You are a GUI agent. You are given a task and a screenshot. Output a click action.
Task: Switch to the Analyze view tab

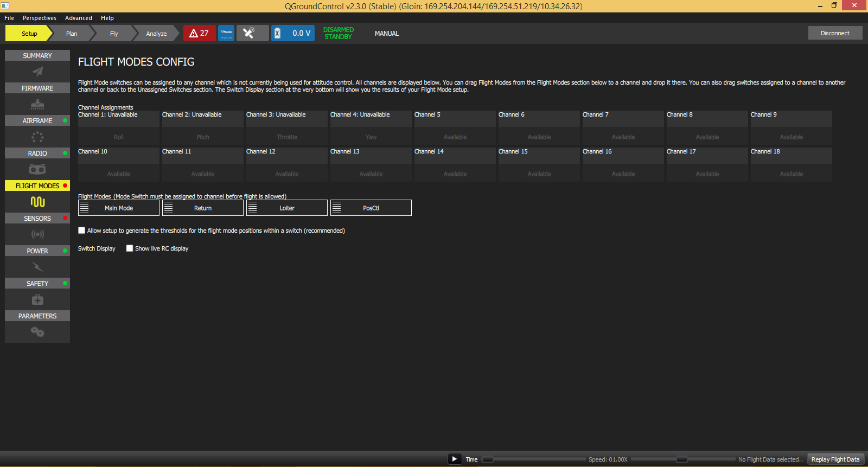(156, 34)
